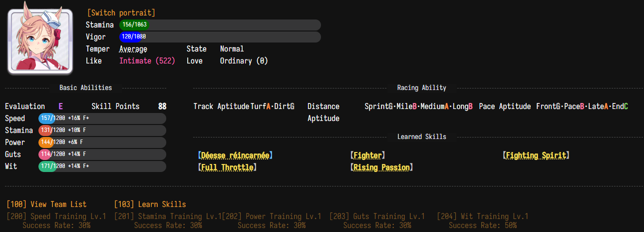Click the TurfA·DirtG aptitude values
Viewport: 644px width, 232px height.
click(x=273, y=106)
